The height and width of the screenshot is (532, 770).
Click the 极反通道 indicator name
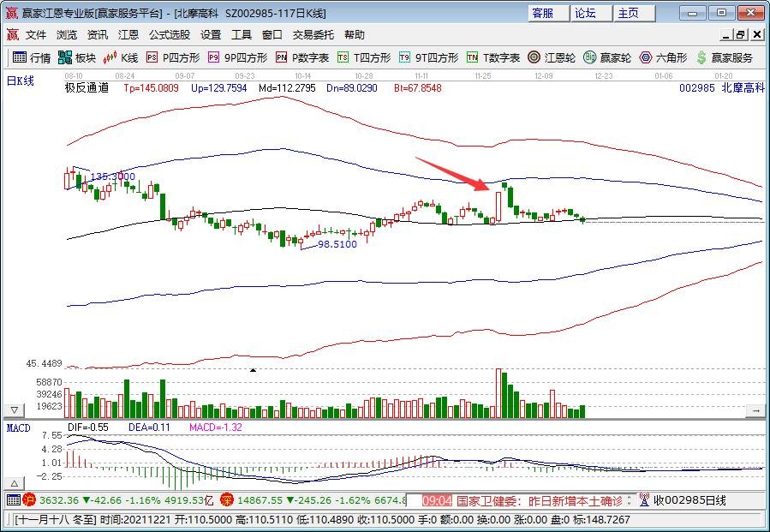click(87, 88)
